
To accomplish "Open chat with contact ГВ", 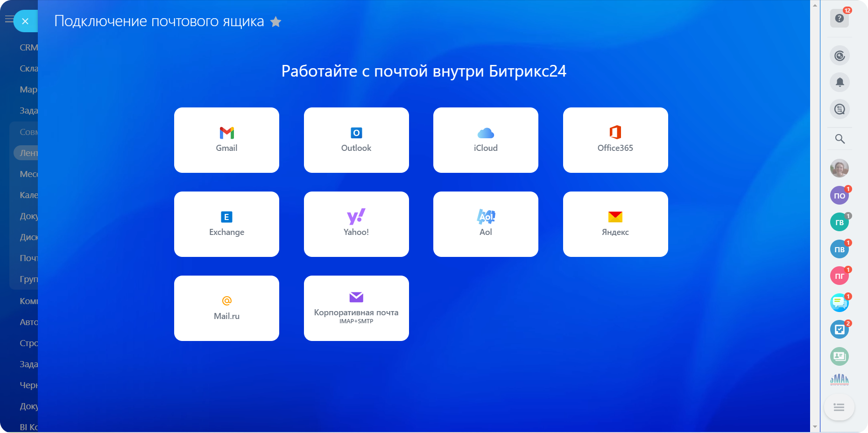I will coord(840,222).
